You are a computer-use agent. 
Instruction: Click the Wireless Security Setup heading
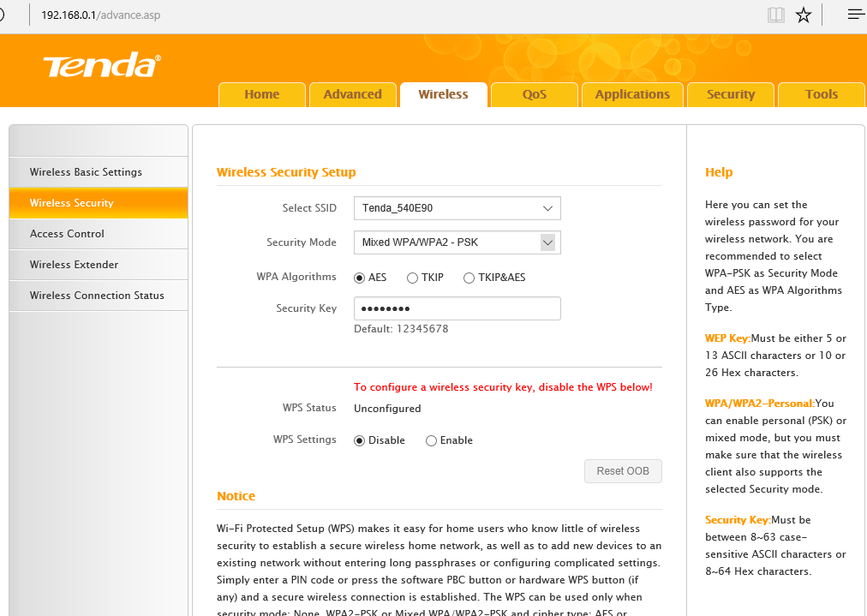(x=286, y=172)
